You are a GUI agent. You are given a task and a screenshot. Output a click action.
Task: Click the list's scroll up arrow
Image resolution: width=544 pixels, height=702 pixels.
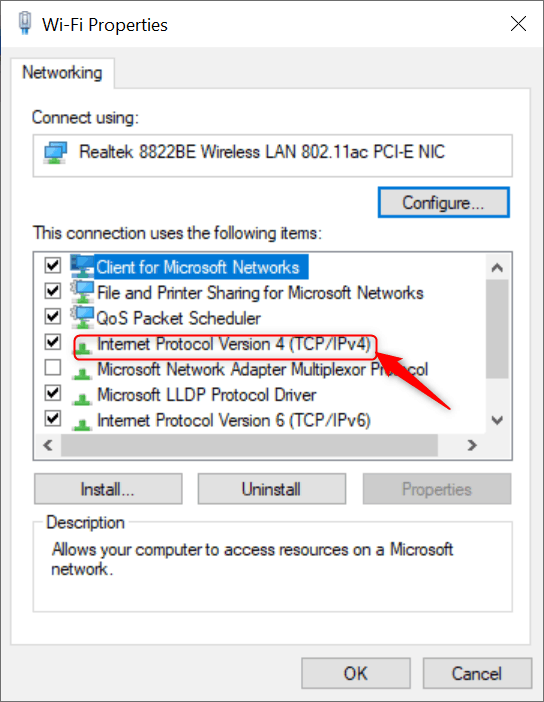point(497,268)
